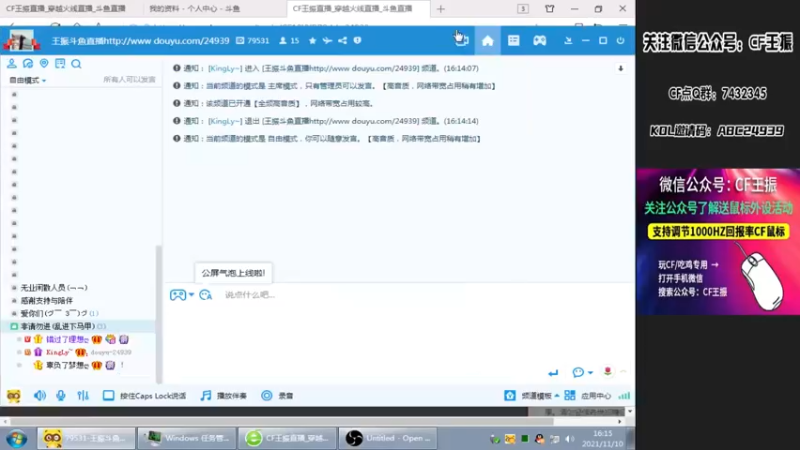Image resolution: width=800 pixels, height=450 pixels.
Task: Click the tab count box icon in browser
Action: point(522,9)
